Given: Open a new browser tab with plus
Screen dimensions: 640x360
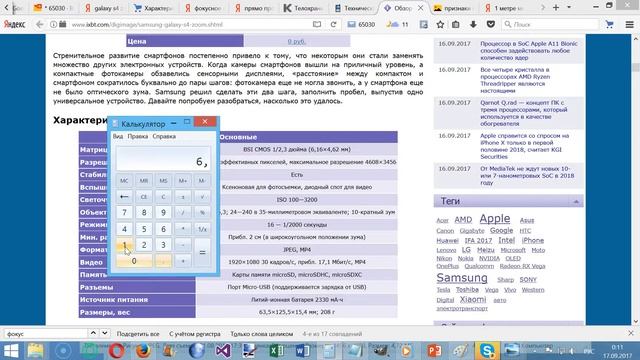Looking at the screenshot, I should [x=556, y=8].
